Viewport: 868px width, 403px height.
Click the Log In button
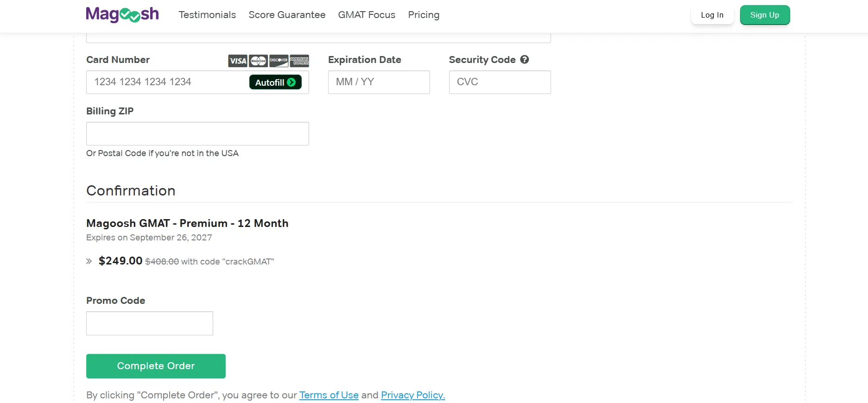tap(712, 15)
